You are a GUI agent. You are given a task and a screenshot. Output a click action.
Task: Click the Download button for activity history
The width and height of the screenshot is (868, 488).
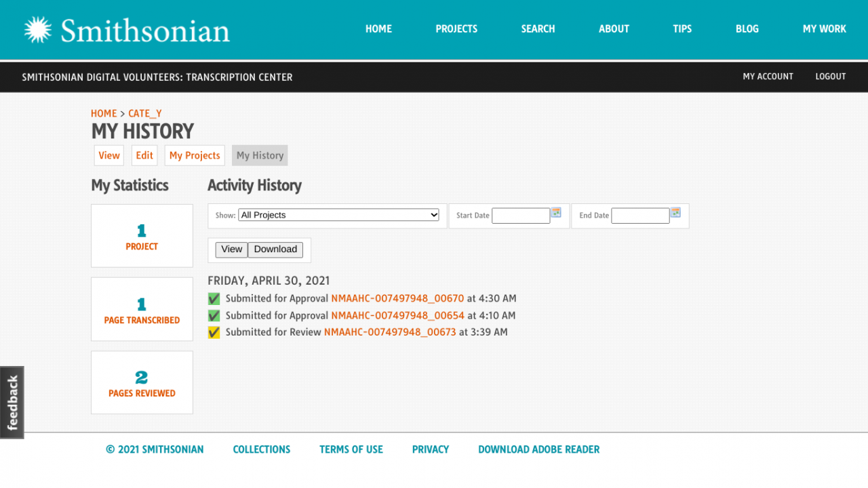pyautogui.click(x=275, y=249)
